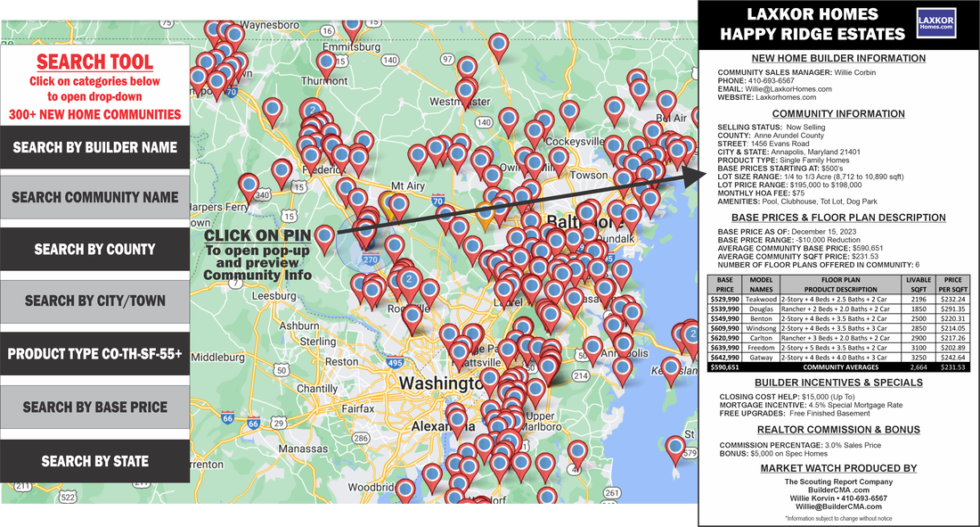Image resolution: width=980 pixels, height=527 pixels.
Task: Click the Community Averages row
Action: 838,367
